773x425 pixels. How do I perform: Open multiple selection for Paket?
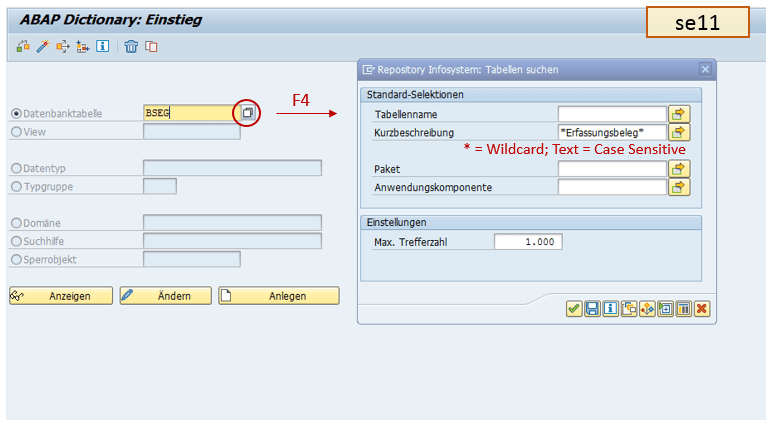(x=679, y=169)
